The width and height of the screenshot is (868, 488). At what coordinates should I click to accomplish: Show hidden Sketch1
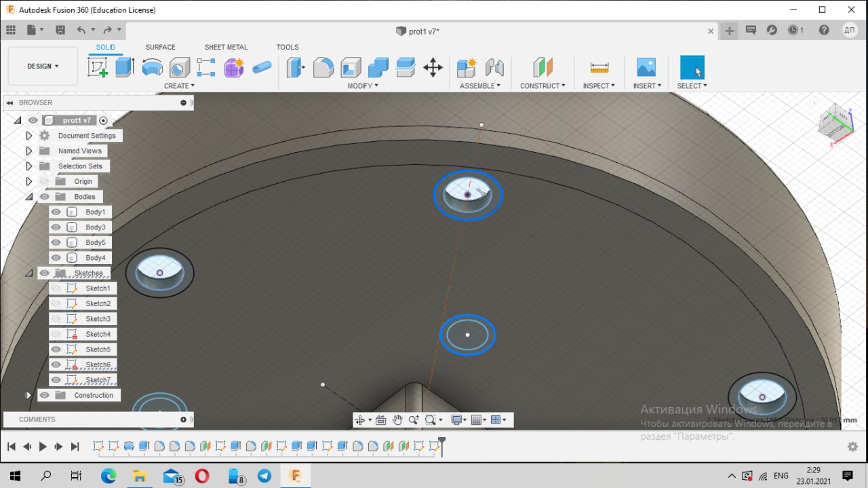(56, 288)
